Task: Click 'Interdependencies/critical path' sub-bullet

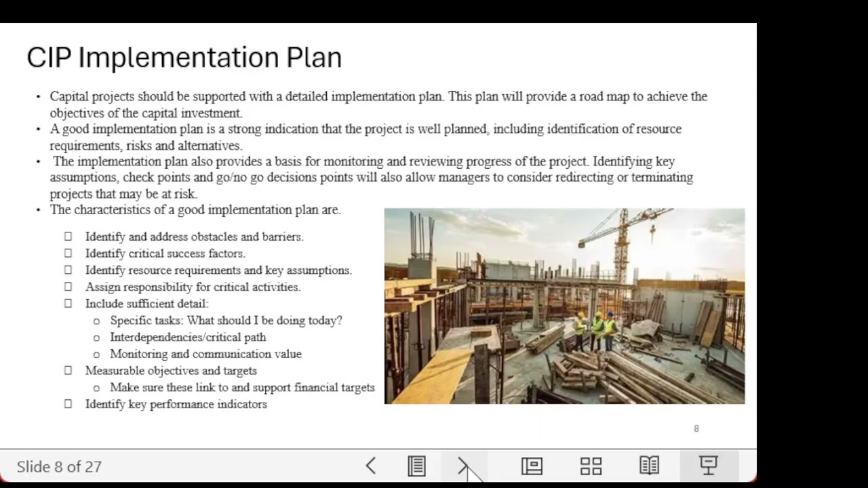Action: (x=188, y=337)
